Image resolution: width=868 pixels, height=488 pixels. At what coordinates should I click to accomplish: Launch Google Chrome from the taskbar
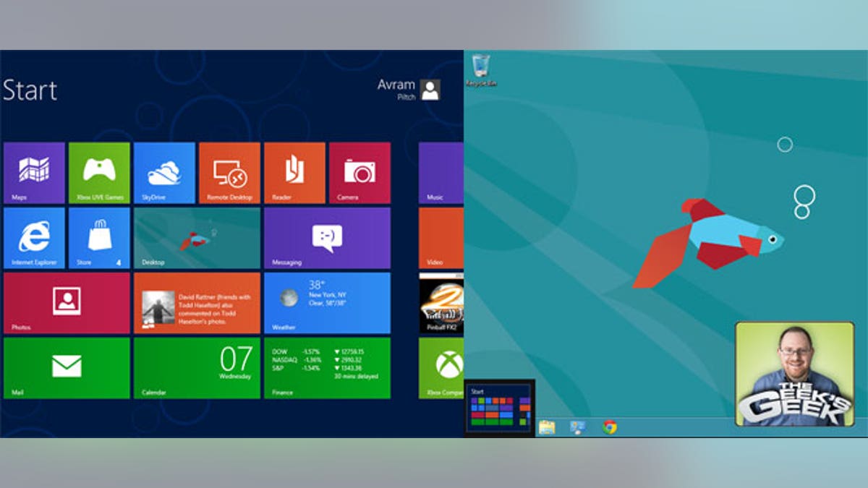610,427
